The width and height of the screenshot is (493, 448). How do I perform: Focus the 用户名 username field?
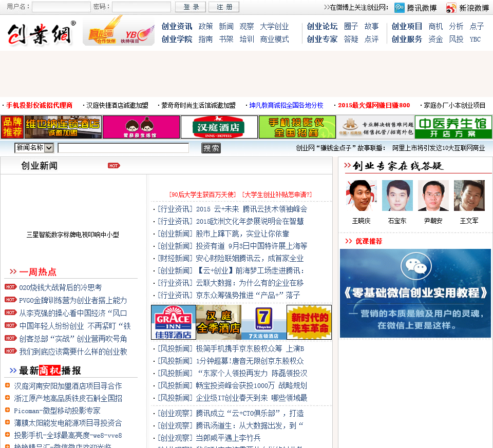click(x=61, y=7)
